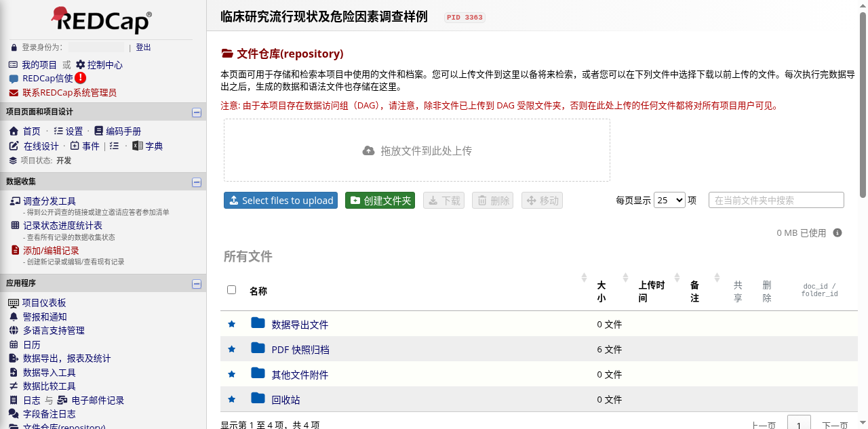The height and width of the screenshot is (429, 868).
Task: Click the 下载 button
Action: (x=444, y=201)
